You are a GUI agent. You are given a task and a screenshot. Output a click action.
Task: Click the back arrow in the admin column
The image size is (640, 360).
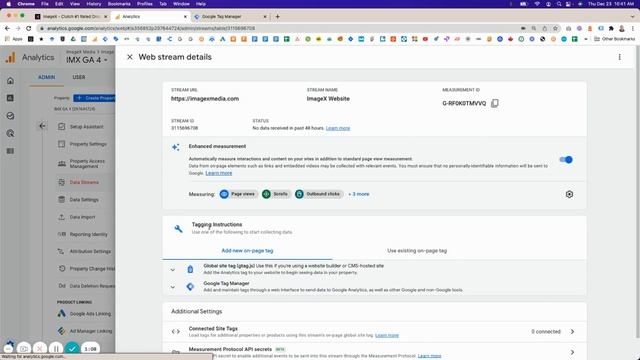[x=42, y=126]
